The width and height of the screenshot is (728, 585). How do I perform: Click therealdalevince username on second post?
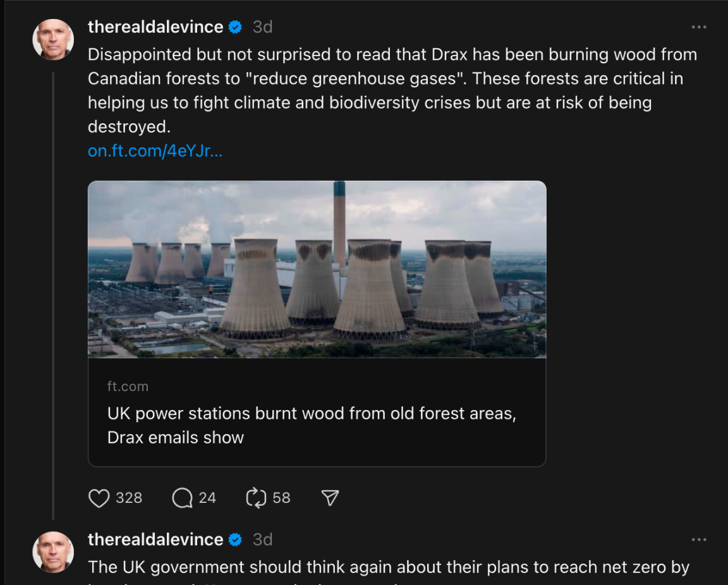point(155,540)
